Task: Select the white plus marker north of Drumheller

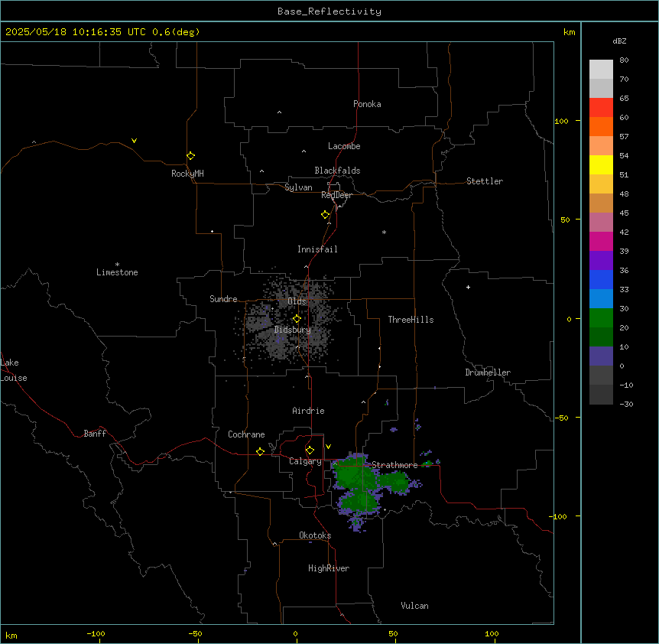Action: [x=468, y=287]
